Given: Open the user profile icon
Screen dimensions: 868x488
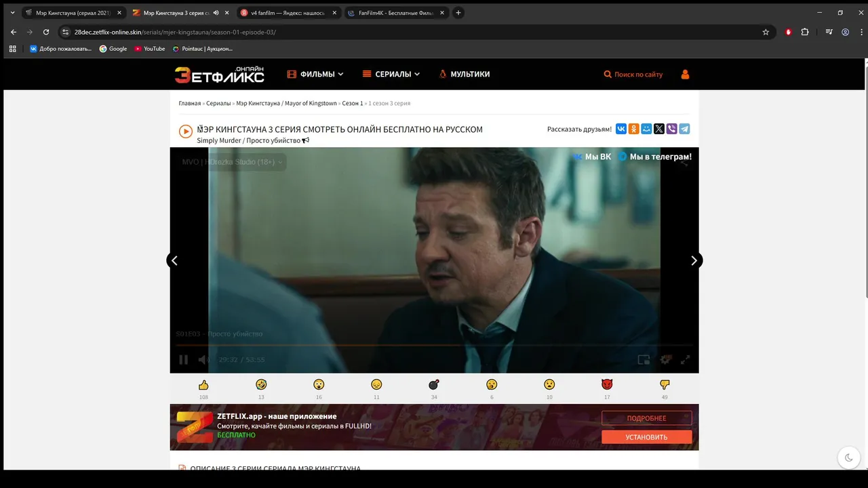Looking at the screenshot, I should [685, 75].
